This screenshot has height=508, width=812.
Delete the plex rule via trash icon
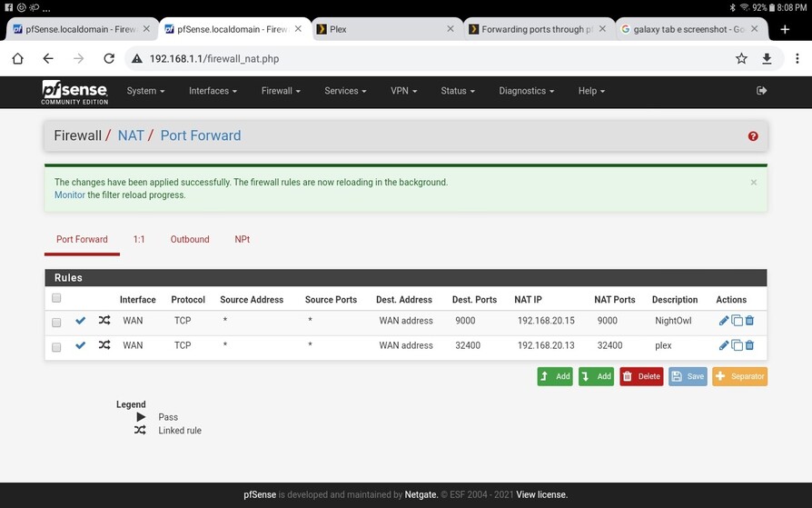point(749,344)
